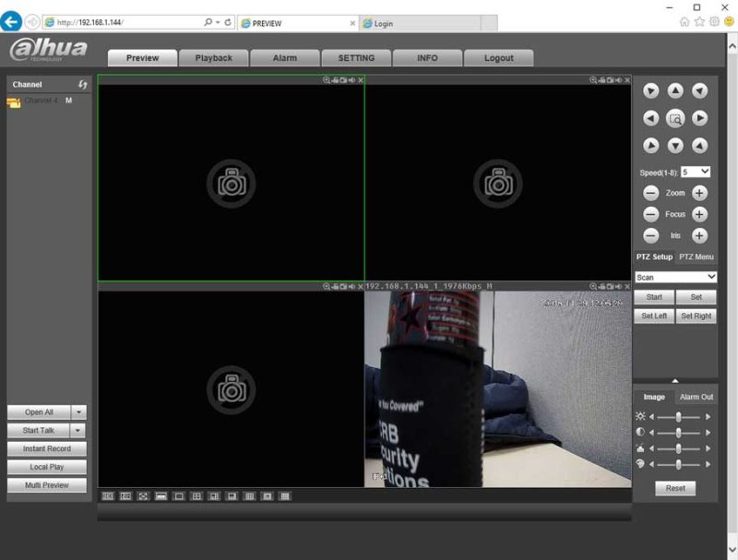The image size is (738, 560).
Task: Select the four-window split layout
Action: coord(197,496)
